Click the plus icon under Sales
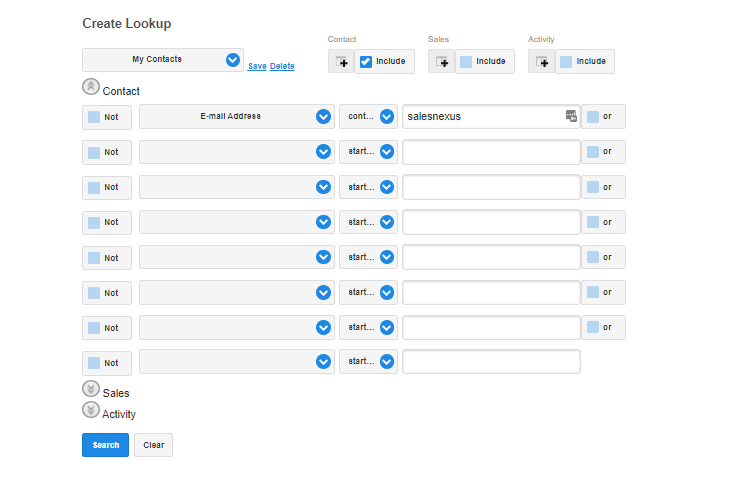Image resolution: width=743 pixels, height=493 pixels. click(x=441, y=61)
